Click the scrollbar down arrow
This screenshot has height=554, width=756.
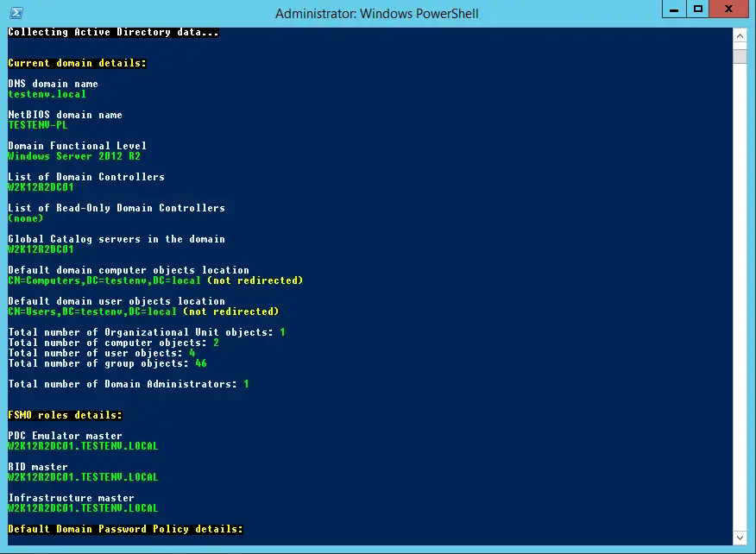740,538
